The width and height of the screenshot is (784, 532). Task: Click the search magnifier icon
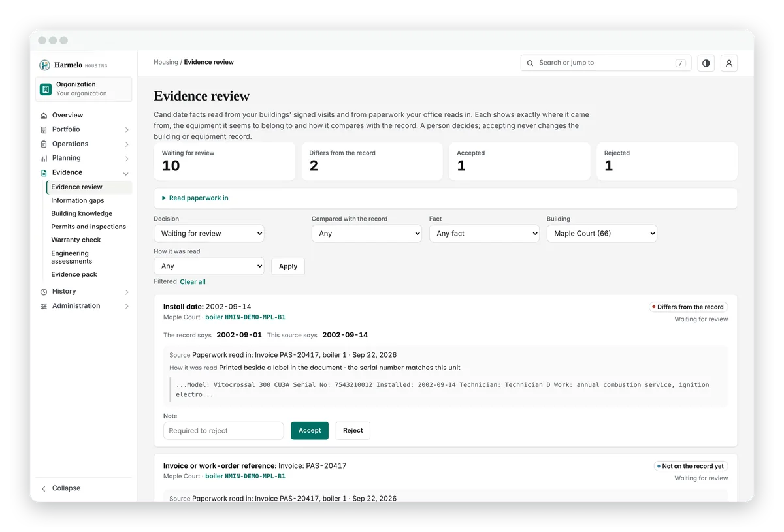(531, 63)
